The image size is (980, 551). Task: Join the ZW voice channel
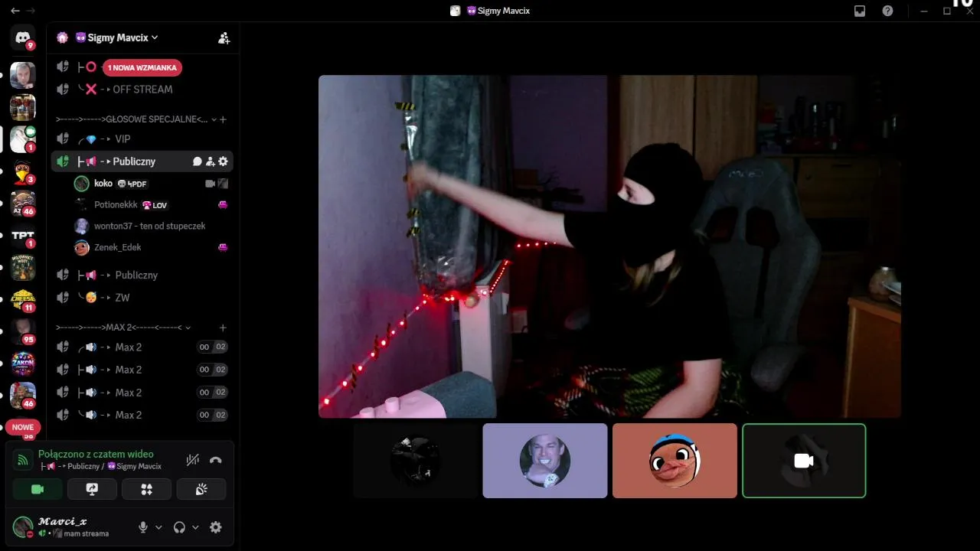142,298
